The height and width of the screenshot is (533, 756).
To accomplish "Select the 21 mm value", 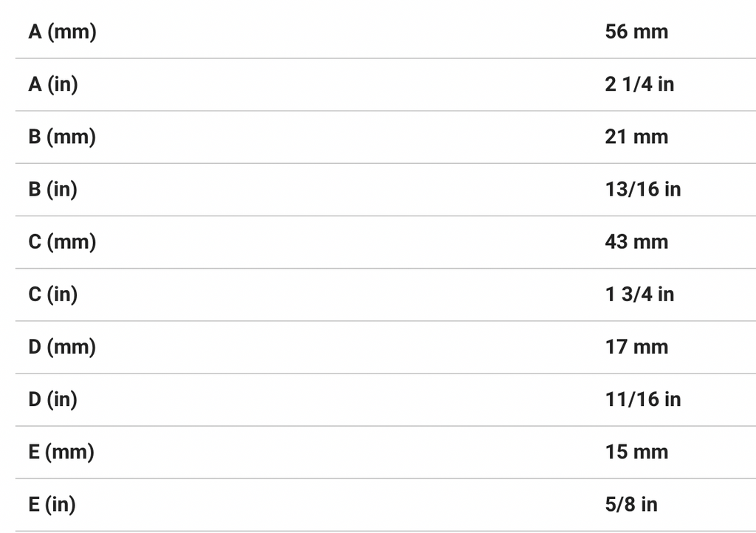I will 636,137.
